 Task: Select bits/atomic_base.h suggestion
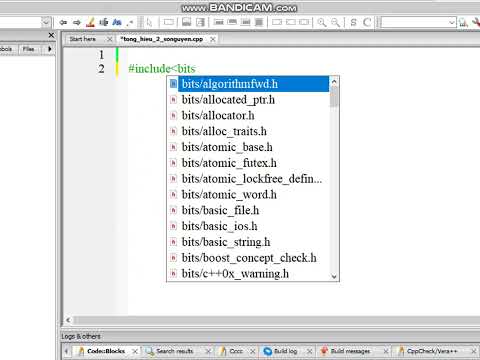[248, 147]
